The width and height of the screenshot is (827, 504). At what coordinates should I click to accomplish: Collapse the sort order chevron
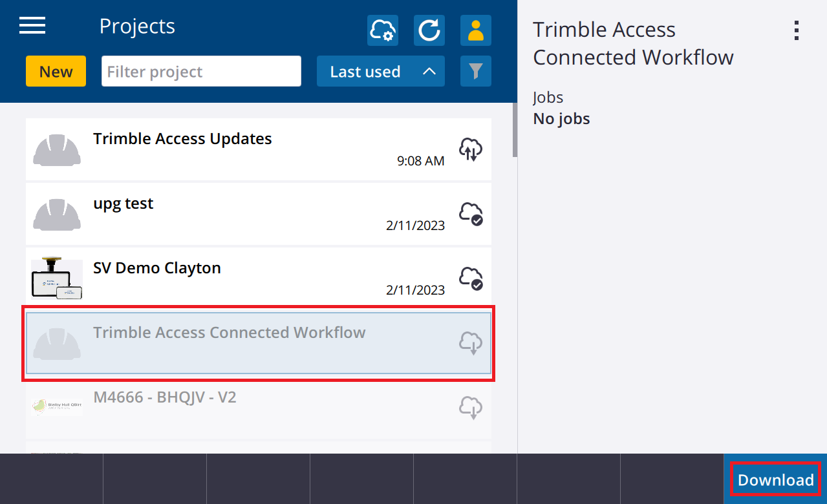(430, 71)
